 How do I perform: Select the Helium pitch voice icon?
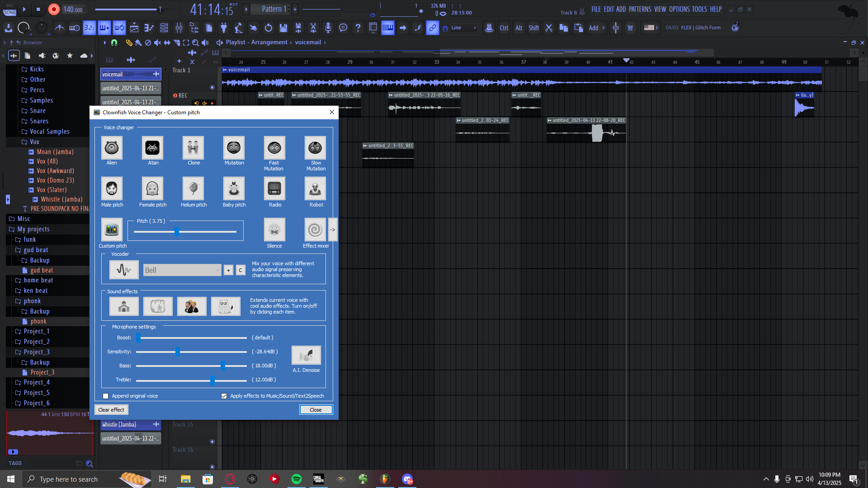[193, 189]
